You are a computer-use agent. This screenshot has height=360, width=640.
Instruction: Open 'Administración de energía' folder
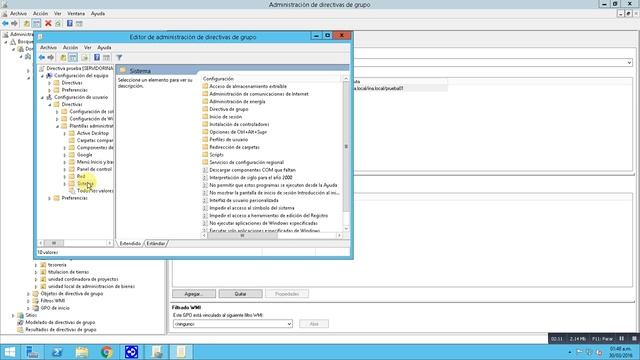(237, 102)
